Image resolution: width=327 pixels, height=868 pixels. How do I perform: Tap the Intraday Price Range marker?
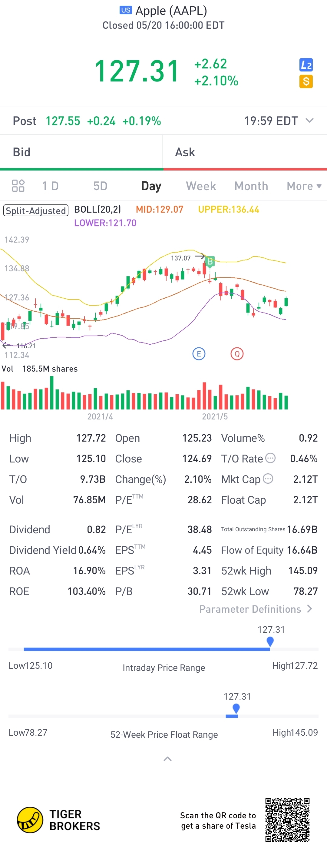270,641
